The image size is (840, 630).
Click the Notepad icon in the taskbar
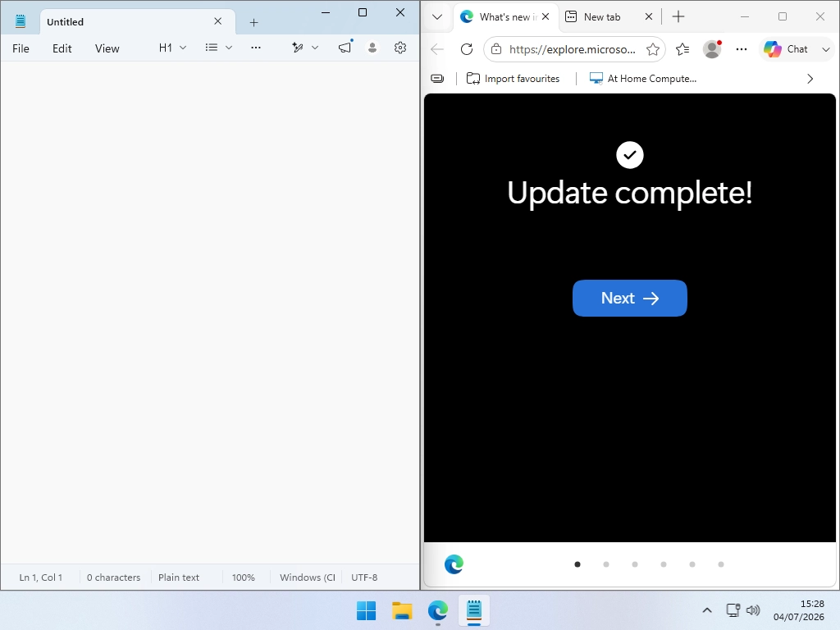[474, 610]
